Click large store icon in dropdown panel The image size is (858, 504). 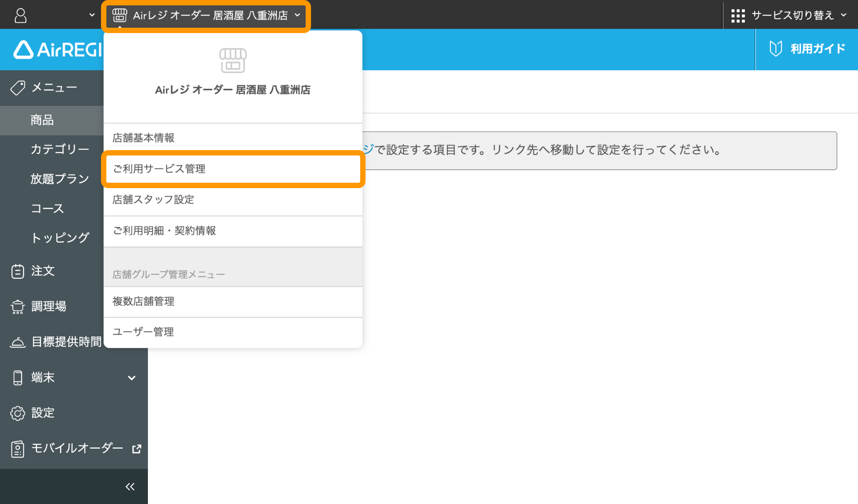click(x=233, y=60)
